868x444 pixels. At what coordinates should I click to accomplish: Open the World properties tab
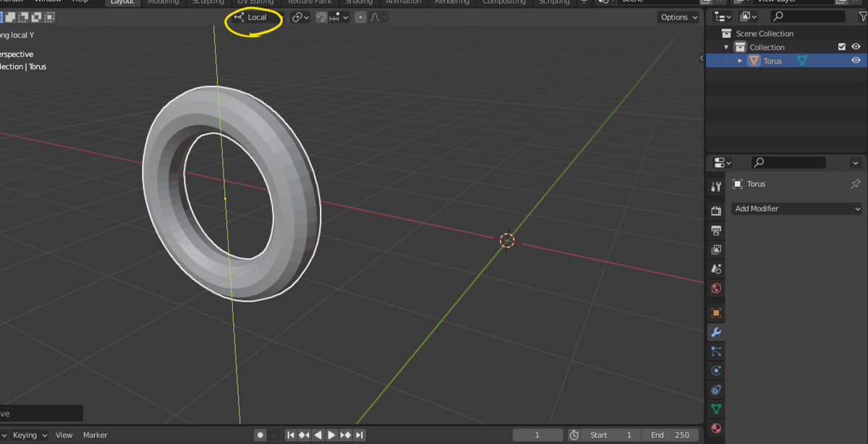tap(716, 288)
